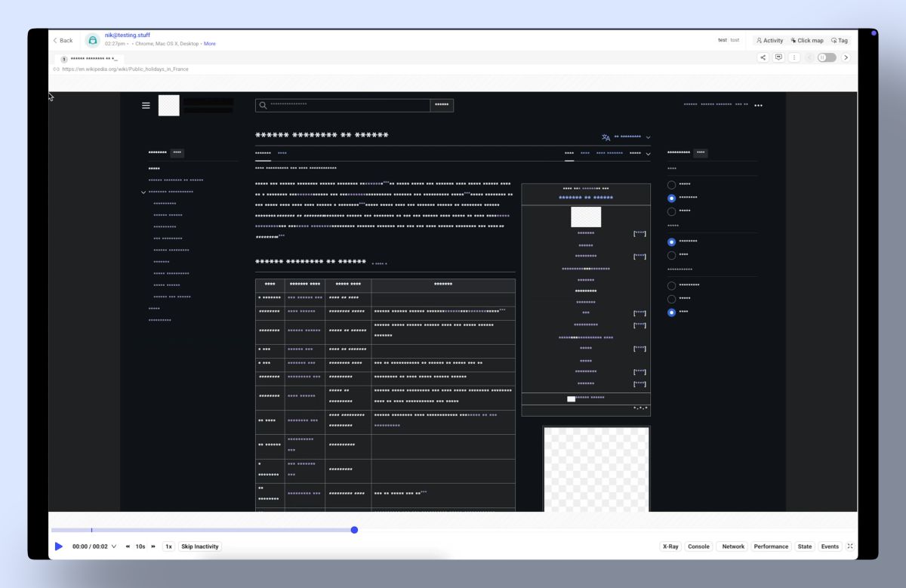This screenshot has height=588, width=906.
Task: Collapse the sidebar contents section chevron
Action: point(143,192)
